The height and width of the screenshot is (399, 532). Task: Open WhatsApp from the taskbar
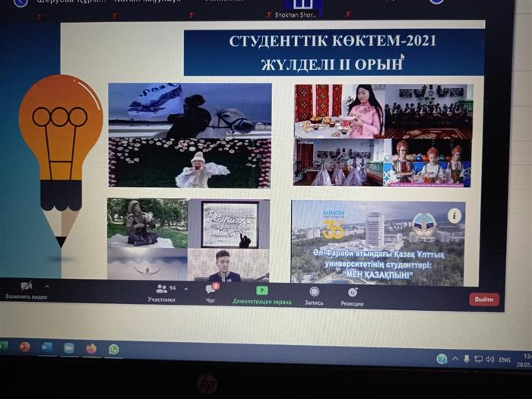tap(114, 349)
